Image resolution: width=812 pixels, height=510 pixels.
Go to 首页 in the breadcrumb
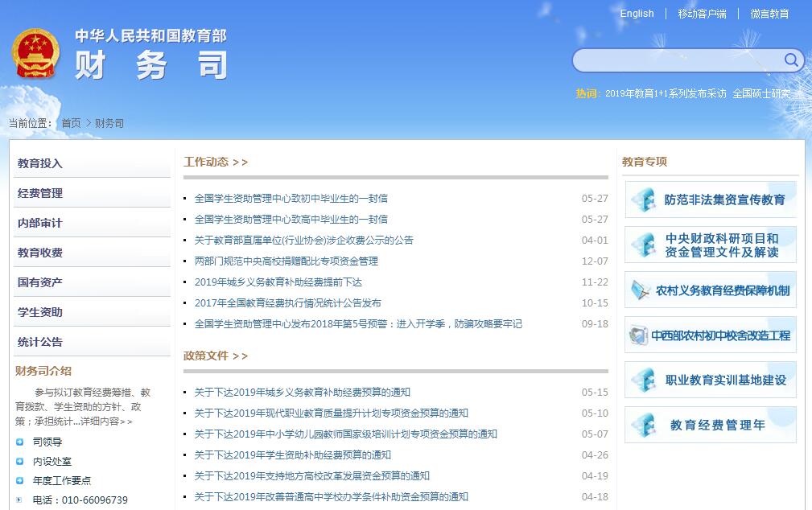click(x=71, y=124)
